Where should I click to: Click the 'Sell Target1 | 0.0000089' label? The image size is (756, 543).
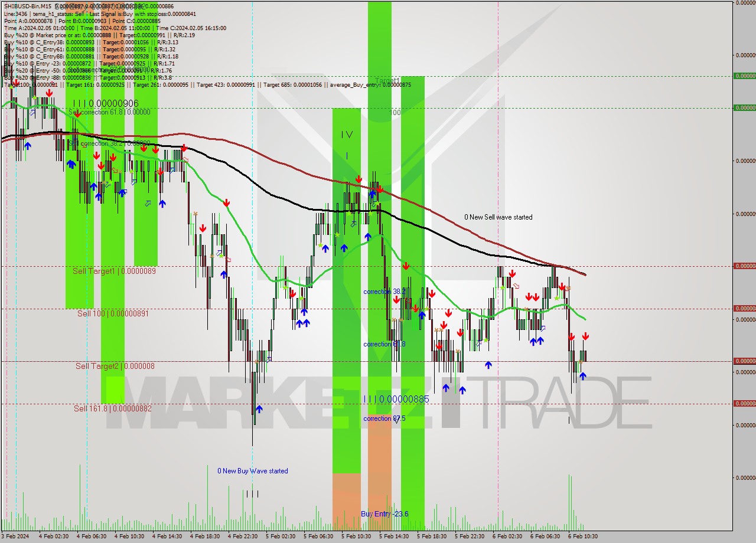point(114,271)
